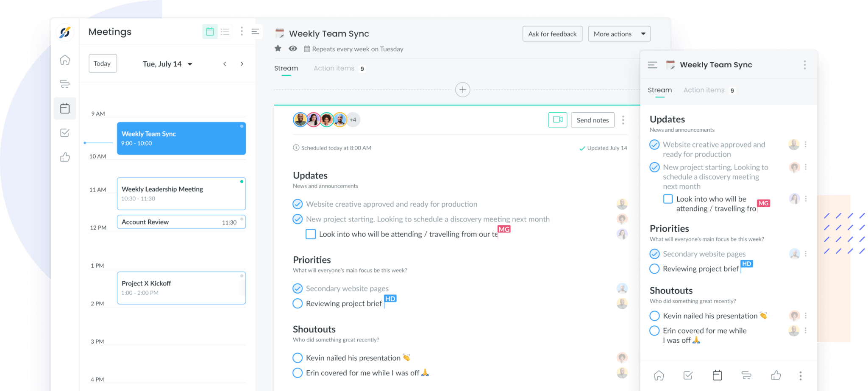Check Reviewing project brief in main stream

298,303
